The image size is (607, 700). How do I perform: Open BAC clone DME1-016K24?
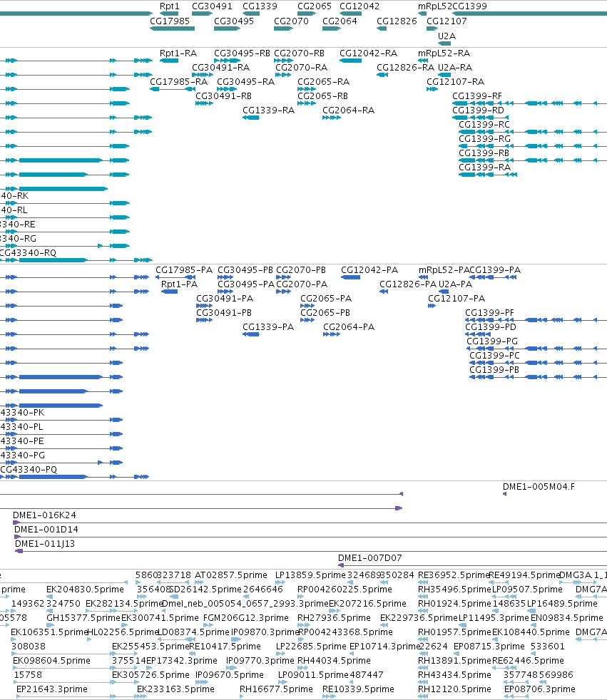click(44, 515)
